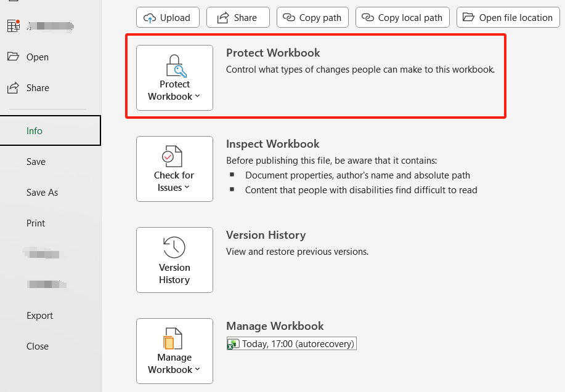This screenshot has width=565, height=392.
Task: Click the lock-and-key Protect Workbook icon
Action: (x=175, y=65)
